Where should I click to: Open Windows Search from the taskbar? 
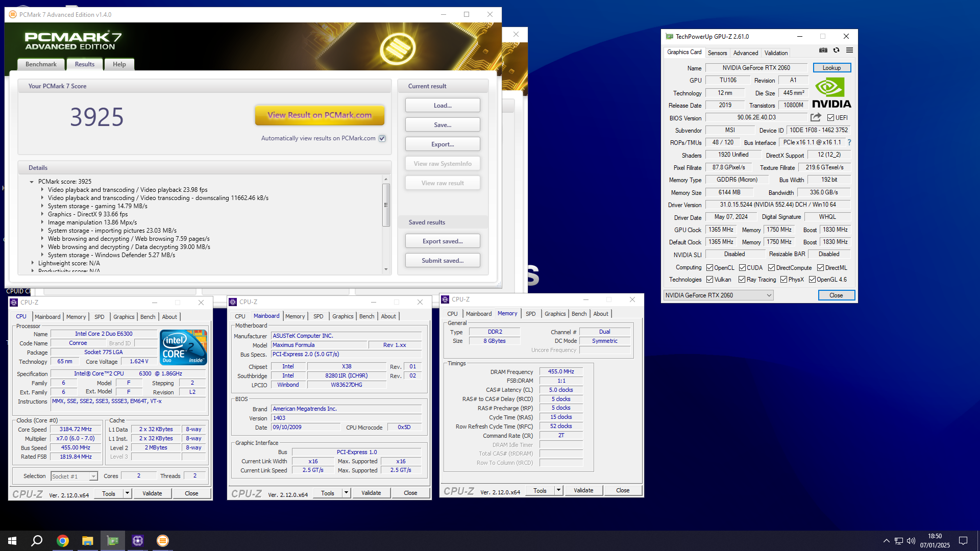pos(37,541)
